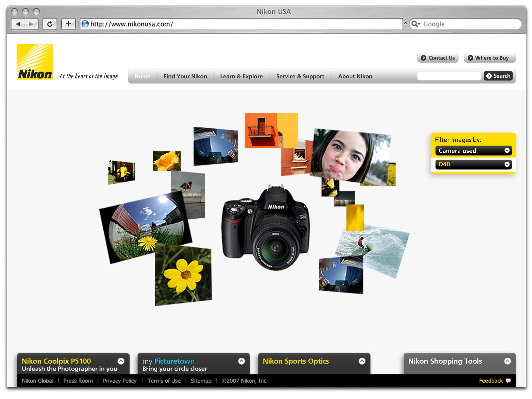Click the browser back arrow button
This screenshot has width=532, height=399.
18,24
